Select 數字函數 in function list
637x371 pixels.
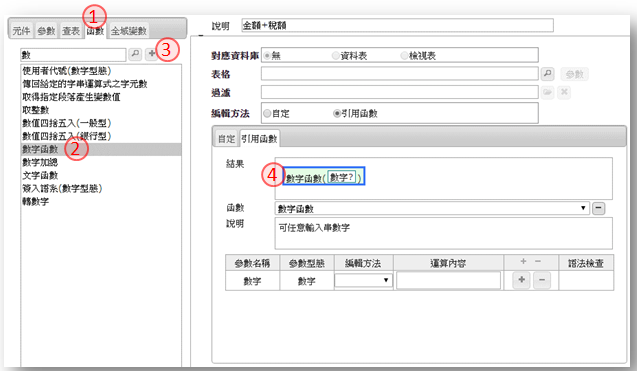[x=101, y=149]
